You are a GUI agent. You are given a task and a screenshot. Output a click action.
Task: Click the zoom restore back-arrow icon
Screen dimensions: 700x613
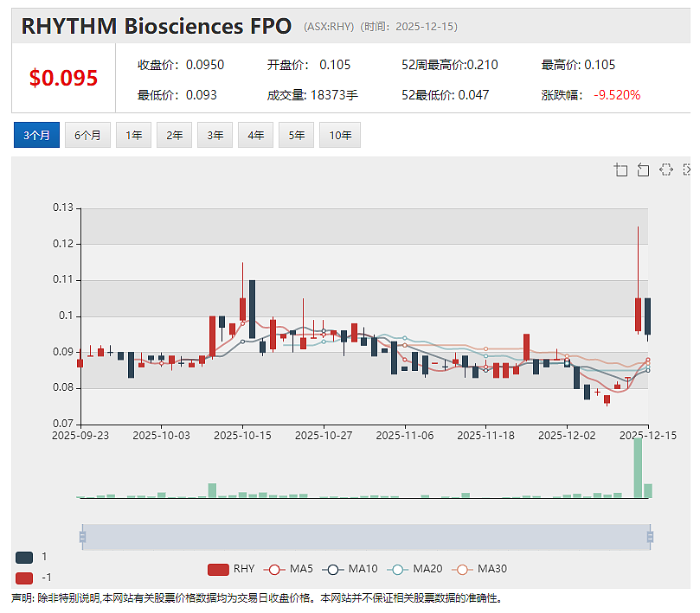pyautogui.click(x=643, y=170)
